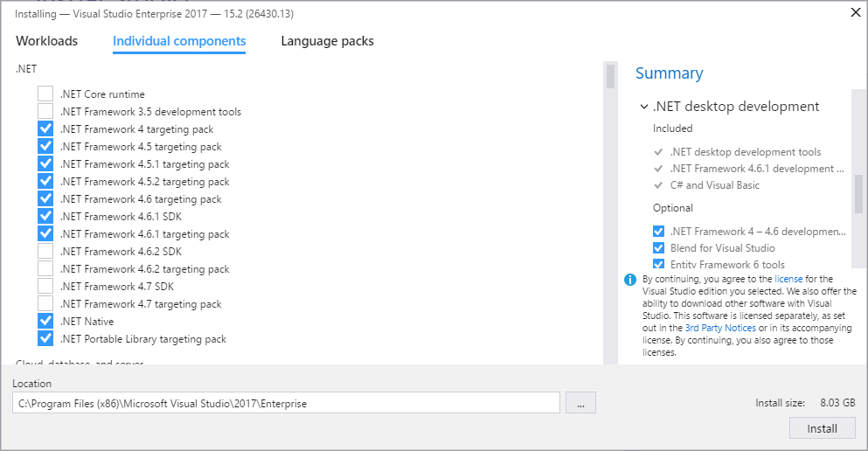Uncheck the .NET Native component

click(x=45, y=321)
